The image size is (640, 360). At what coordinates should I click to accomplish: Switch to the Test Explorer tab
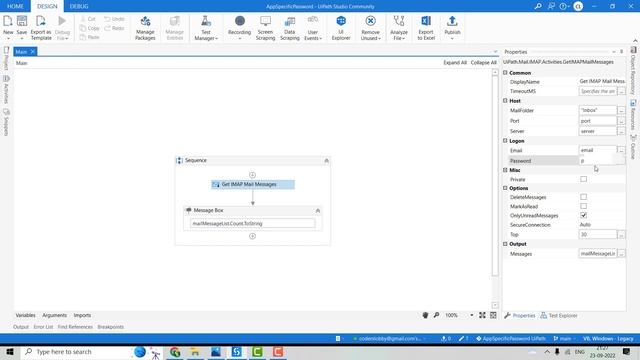pyautogui.click(x=559, y=316)
